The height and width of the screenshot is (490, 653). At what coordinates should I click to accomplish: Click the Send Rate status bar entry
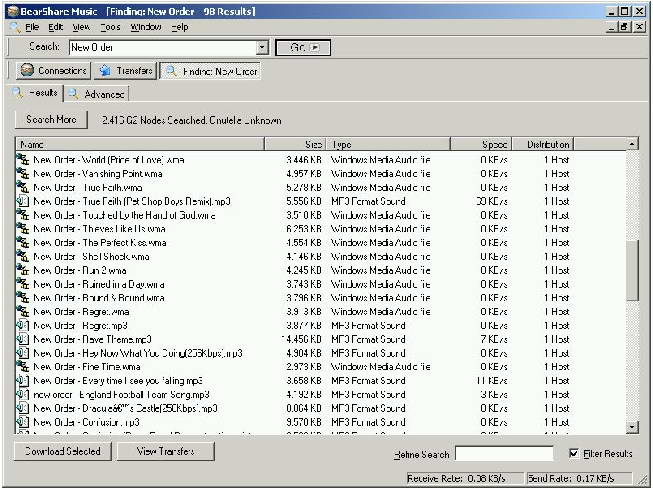click(x=579, y=478)
